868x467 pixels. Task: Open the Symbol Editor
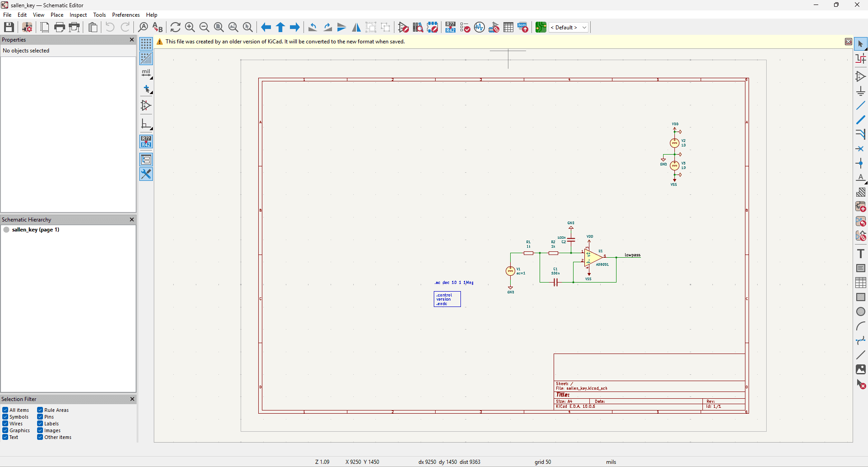[x=403, y=27]
